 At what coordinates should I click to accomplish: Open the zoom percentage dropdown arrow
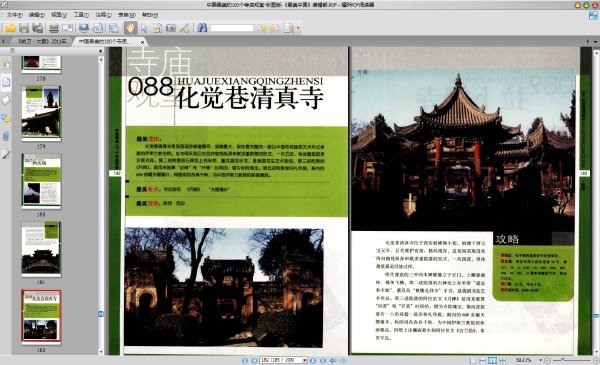click(540, 360)
